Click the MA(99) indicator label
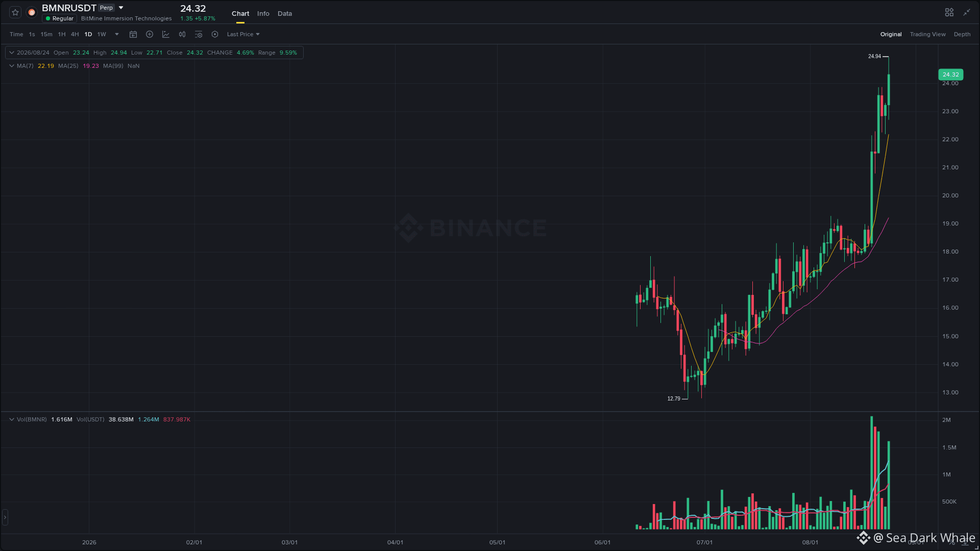The height and width of the screenshot is (551, 980). pyautogui.click(x=113, y=66)
